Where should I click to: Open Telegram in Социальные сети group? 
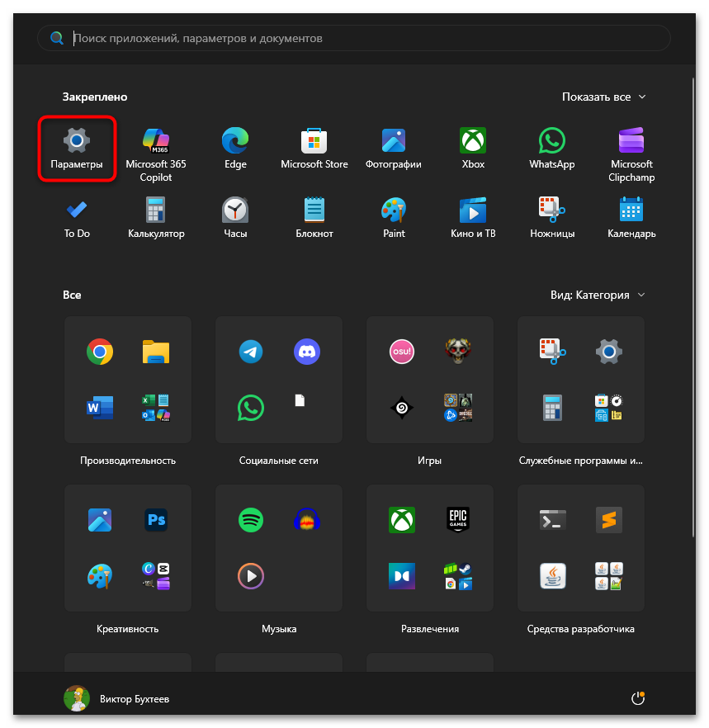(x=251, y=352)
